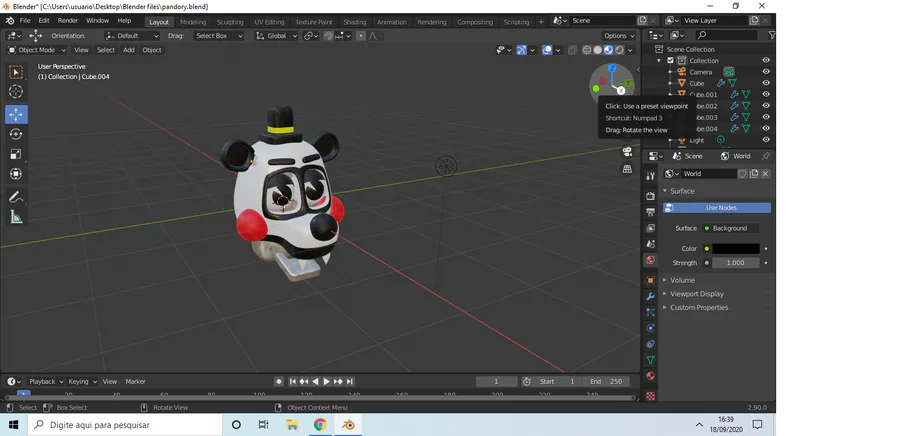
Task: Open the Render properties tab
Action: (x=650, y=196)
